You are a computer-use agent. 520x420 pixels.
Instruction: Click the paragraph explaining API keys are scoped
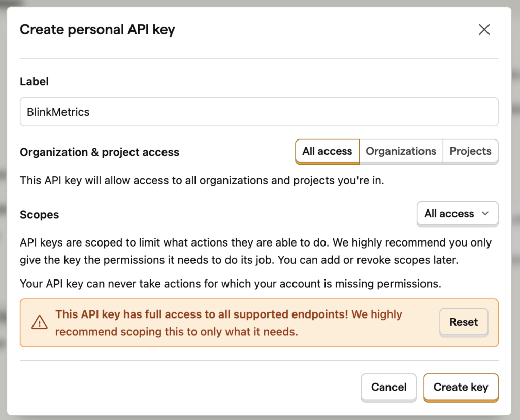pyautogui.click(x=255, y=251)
